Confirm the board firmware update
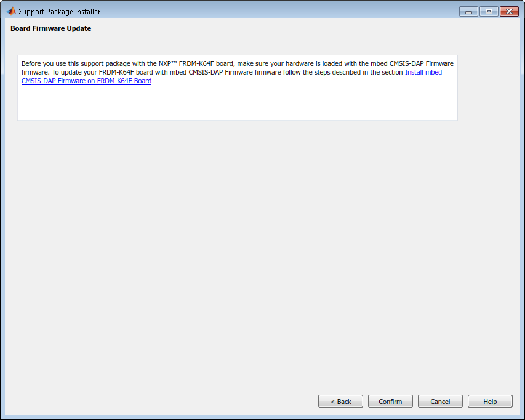The image size is (525, 420). (390, 402)
